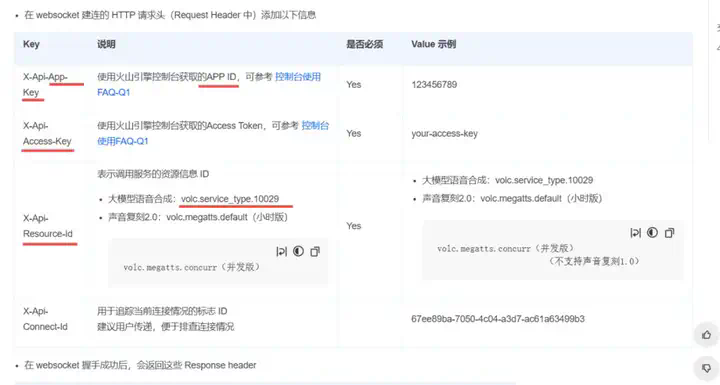Click the thumbs-down feedback icon

pos(707,368)
